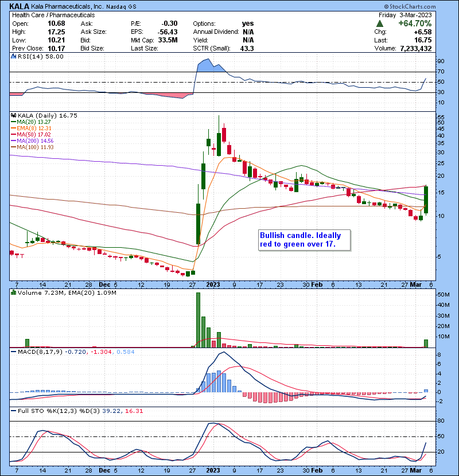Click the Chg value +6.58

tap(422, 32)
